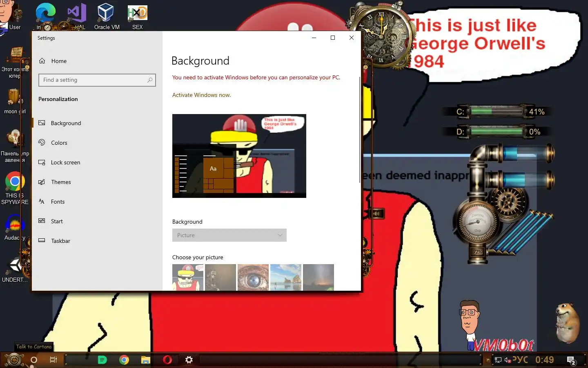
Task: Click the D: drive usage bar widget
Action: (497, 132)
